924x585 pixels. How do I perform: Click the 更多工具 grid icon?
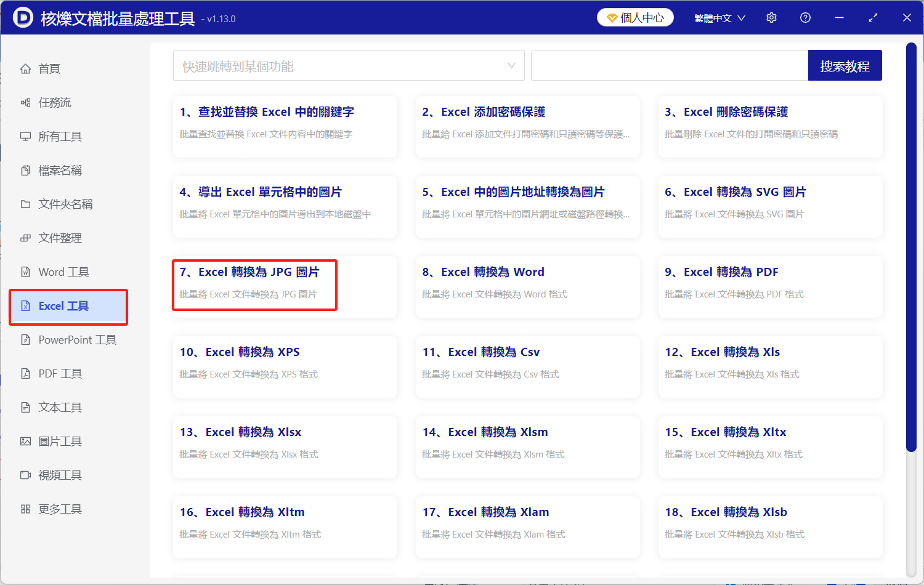click(25, 509)
